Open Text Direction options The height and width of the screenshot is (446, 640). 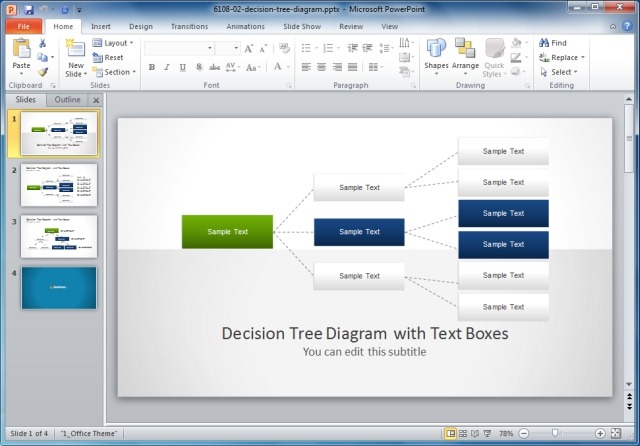click(x=406, y=42)
